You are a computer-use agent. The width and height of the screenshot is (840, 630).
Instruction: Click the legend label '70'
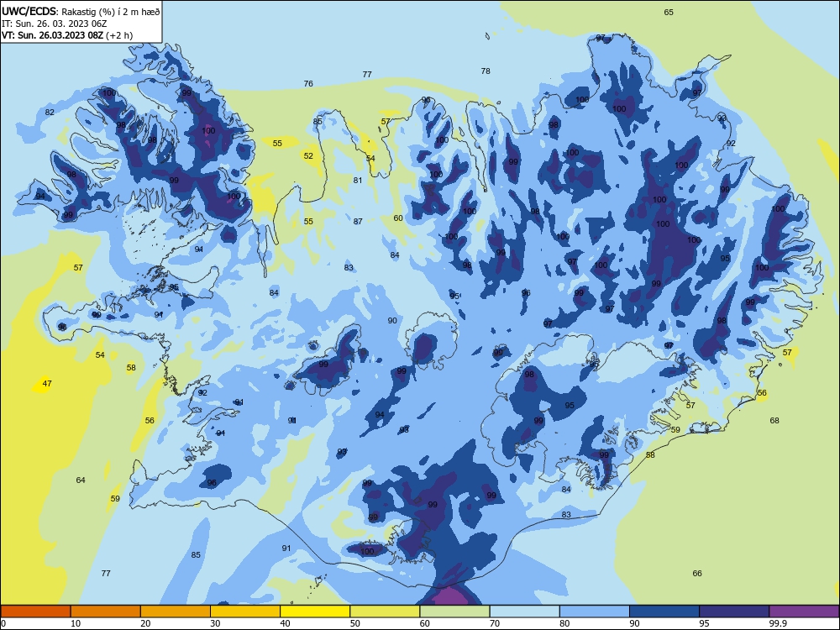point(495,623)
